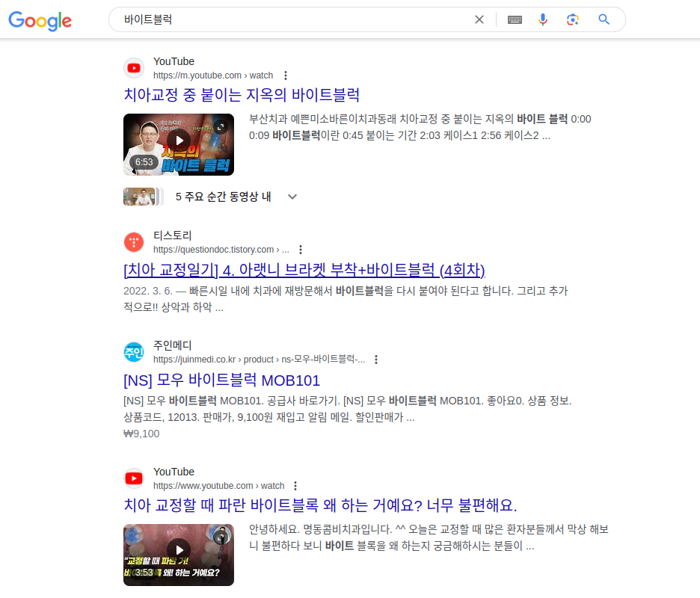Open [NS] 모우 바이트블럭 MOB101 link
Screen dimensions: 700x598
click(222, 380)
